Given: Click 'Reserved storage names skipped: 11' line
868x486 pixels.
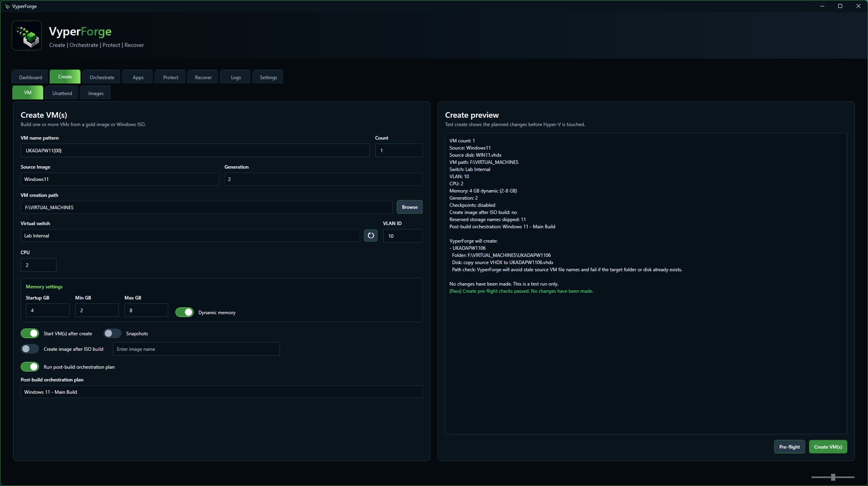Looking at the screenshot, I should pyautogui.click(x=487, y=220).
